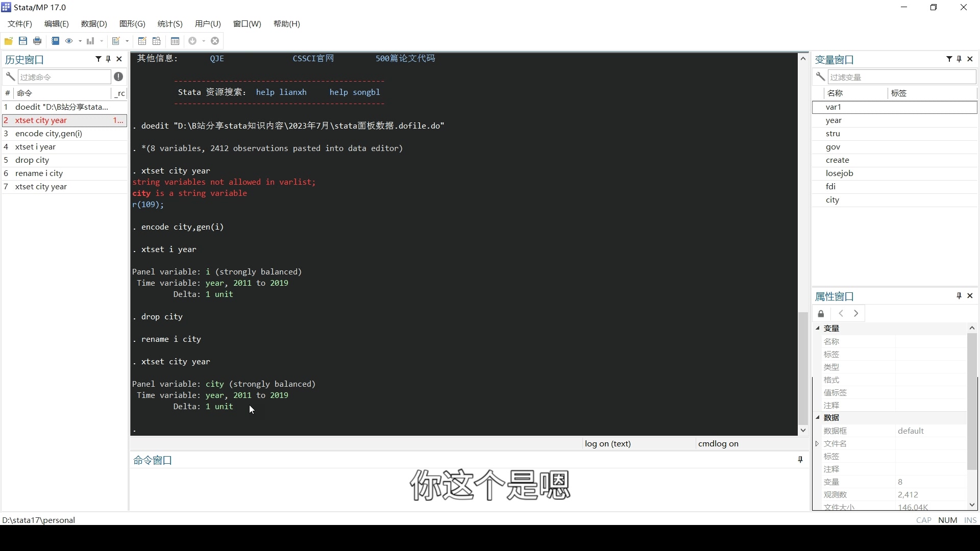
Task: Open the Do-file Editor icon
Action: click(116, 41)
